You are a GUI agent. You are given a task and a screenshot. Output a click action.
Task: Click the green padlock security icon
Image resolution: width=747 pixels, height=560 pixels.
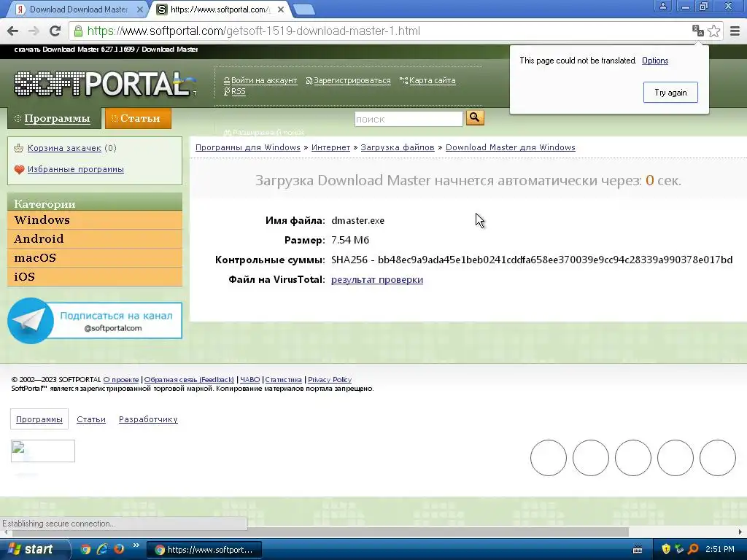pos(78,31)
